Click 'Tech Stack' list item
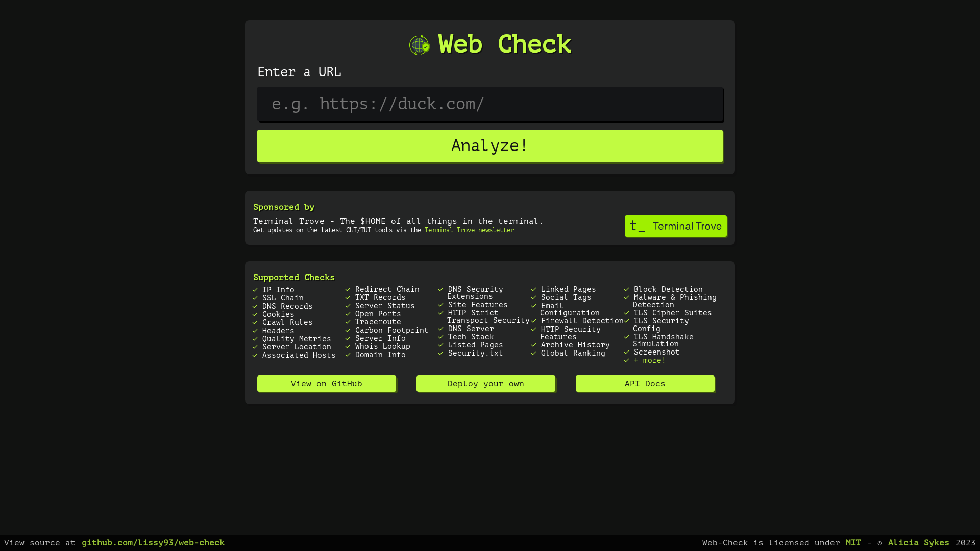The width and height of the screenshot is (980, 551). click(x=471, y=337)
